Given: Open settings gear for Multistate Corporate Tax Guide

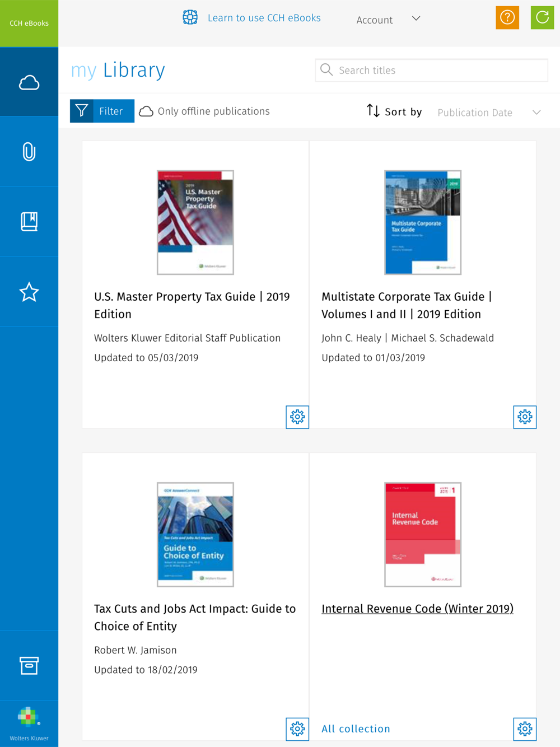Looking at the screenshot, I should pos(525,417).
